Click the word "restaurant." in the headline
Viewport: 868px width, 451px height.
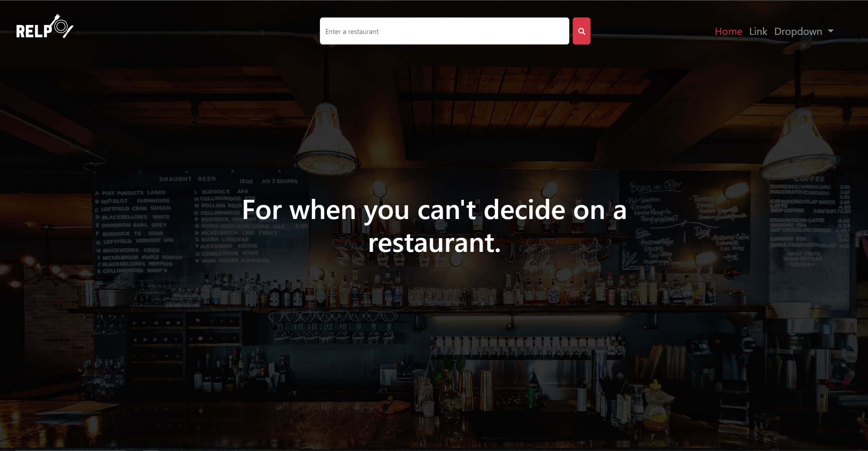click(x=434, y=243)
